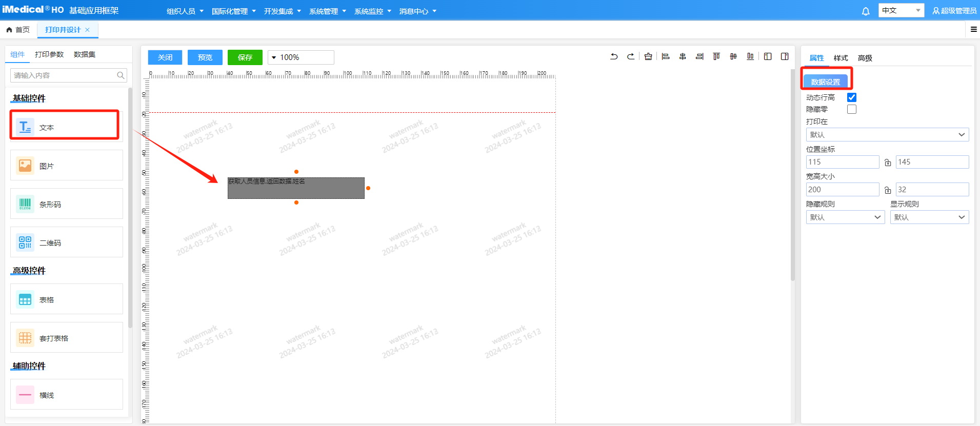
Task: Align selected elements to the bottom
Action: pos(750,56)
